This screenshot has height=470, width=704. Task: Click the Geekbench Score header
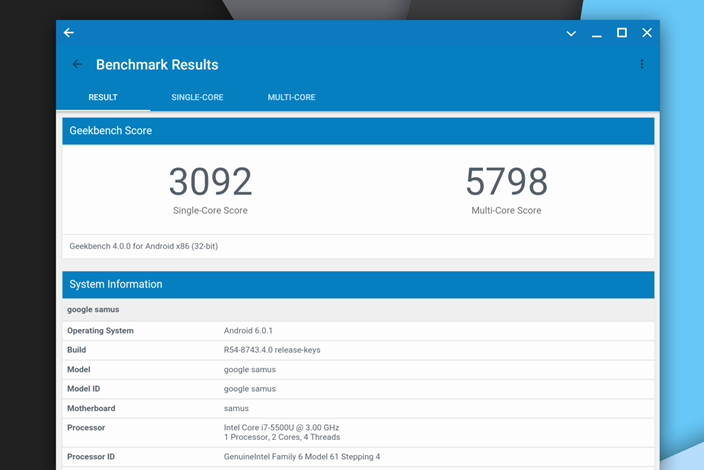358,131
